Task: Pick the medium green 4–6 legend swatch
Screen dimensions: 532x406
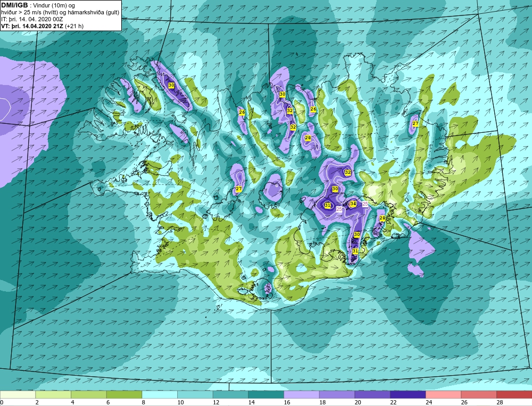Action: pyautogui.click(x=88, y=394)
